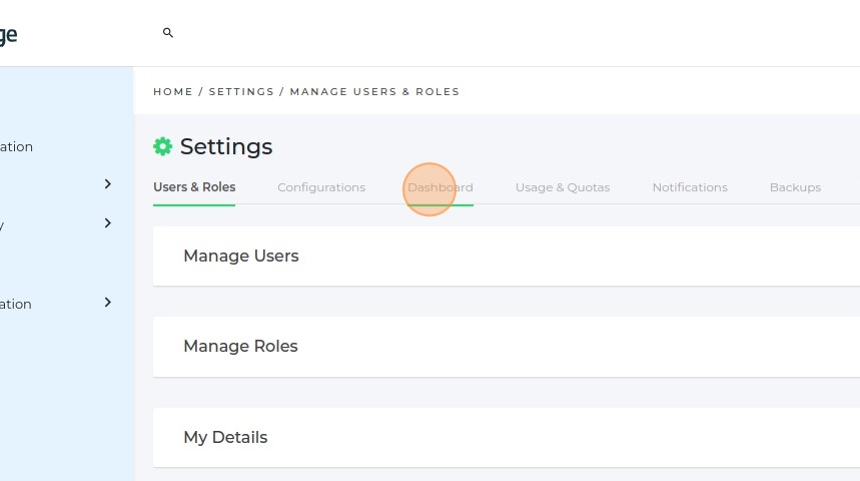860x481 pixels.
Task: Switch to the Backups tab
Action: coord(795,187)
